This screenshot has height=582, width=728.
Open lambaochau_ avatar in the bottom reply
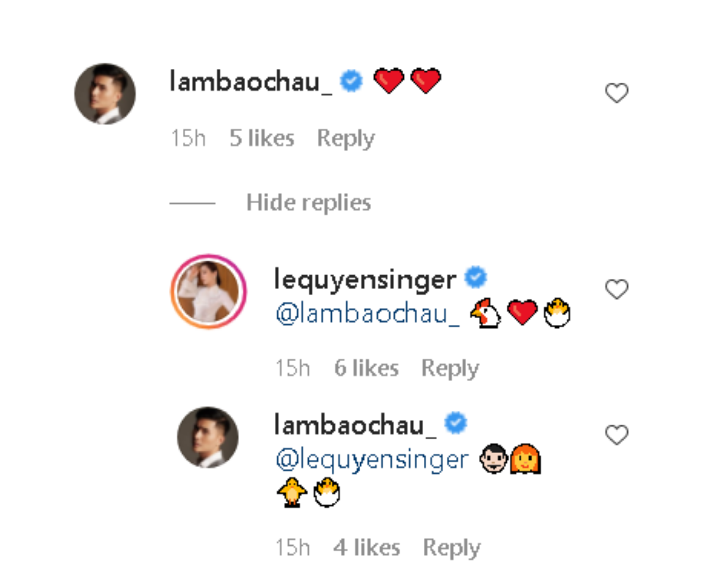[208, 437]
